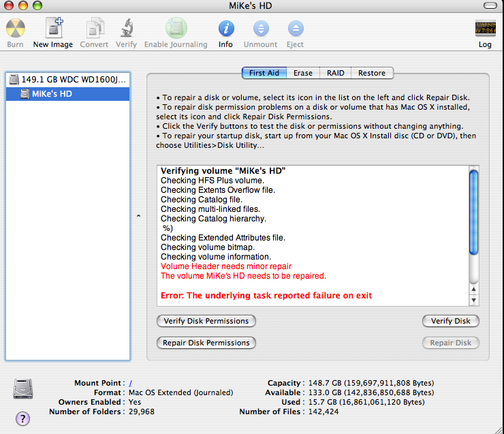The image size is (504, 434).
Task: Click the Verify microscope icon
Action: coord(127,28)
